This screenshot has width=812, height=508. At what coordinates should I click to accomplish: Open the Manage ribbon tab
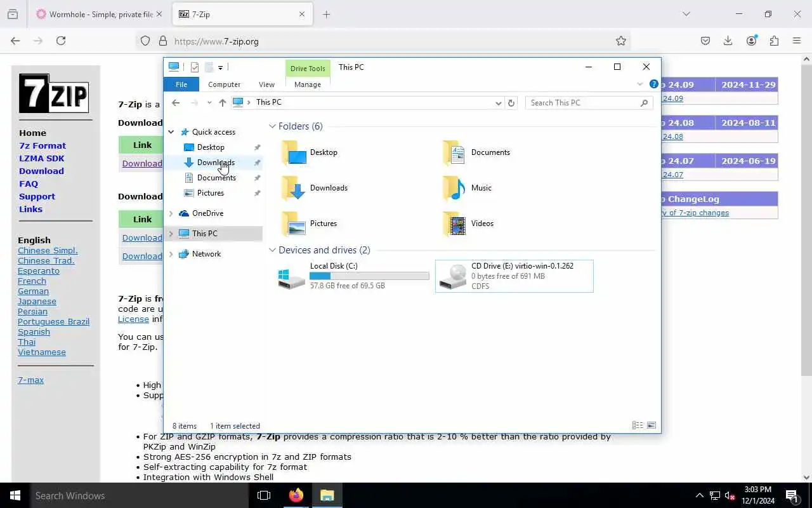pyautogui.click(x=308, y=84)
